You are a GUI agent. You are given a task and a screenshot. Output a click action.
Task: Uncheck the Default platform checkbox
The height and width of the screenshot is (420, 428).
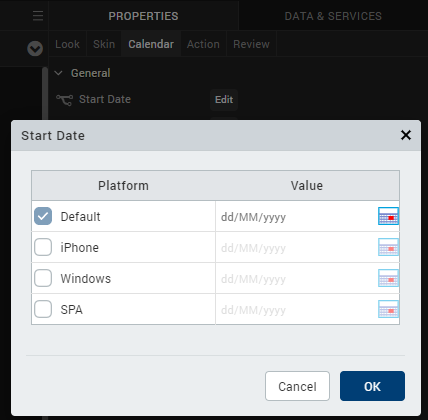(43, 216)
